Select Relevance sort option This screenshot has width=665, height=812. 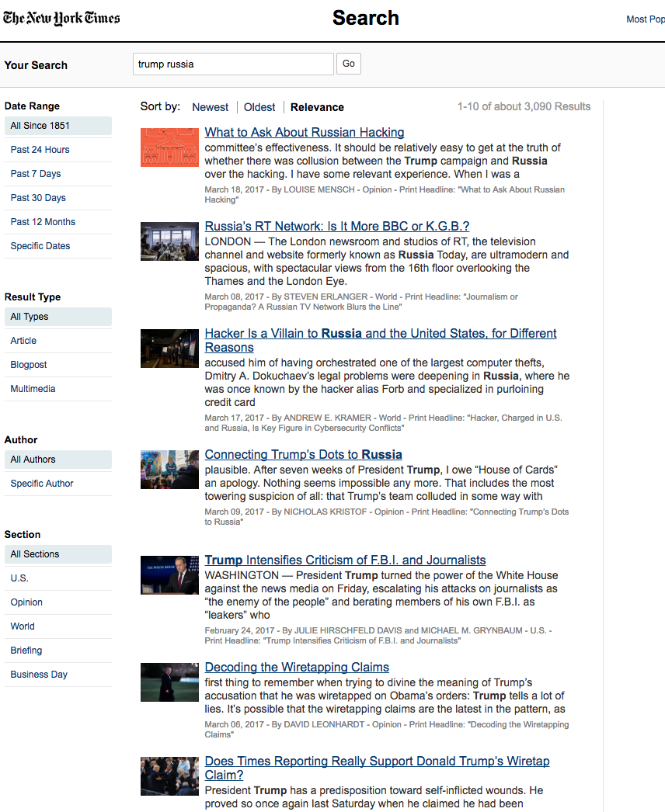pyautogui.click(x=317, y=107)
